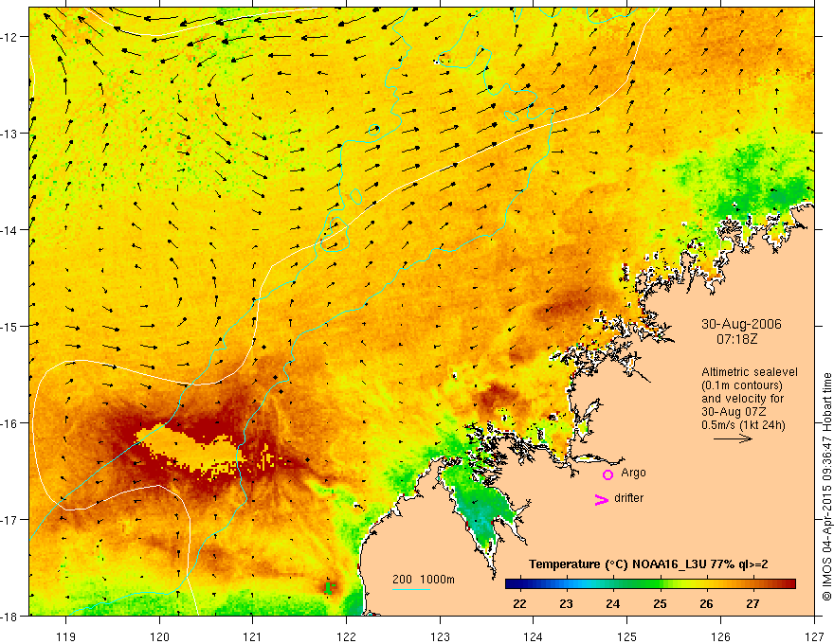
Task: Click the small green spot near 121.8E, 17.7S
Action: coord(330,586)
